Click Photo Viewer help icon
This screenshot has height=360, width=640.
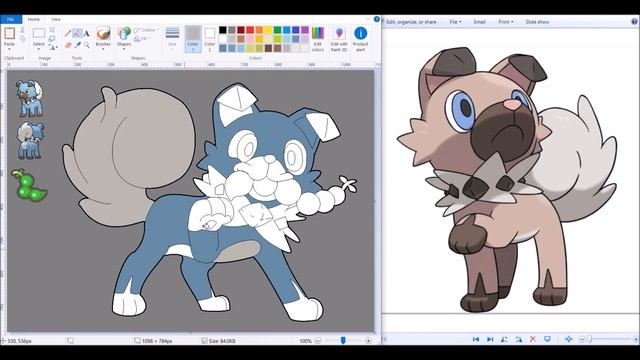(635, 22)
